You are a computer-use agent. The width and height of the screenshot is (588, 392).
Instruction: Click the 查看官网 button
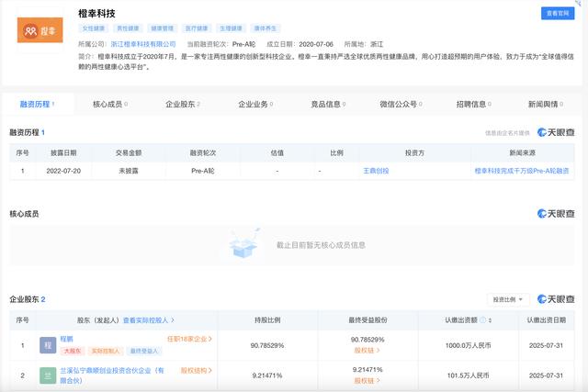pos(557,13)
